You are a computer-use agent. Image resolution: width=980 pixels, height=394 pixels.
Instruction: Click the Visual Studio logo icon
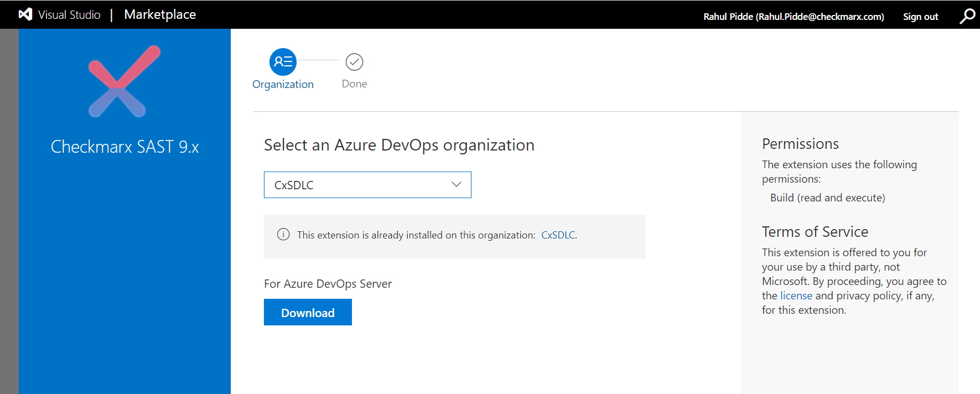25,14
